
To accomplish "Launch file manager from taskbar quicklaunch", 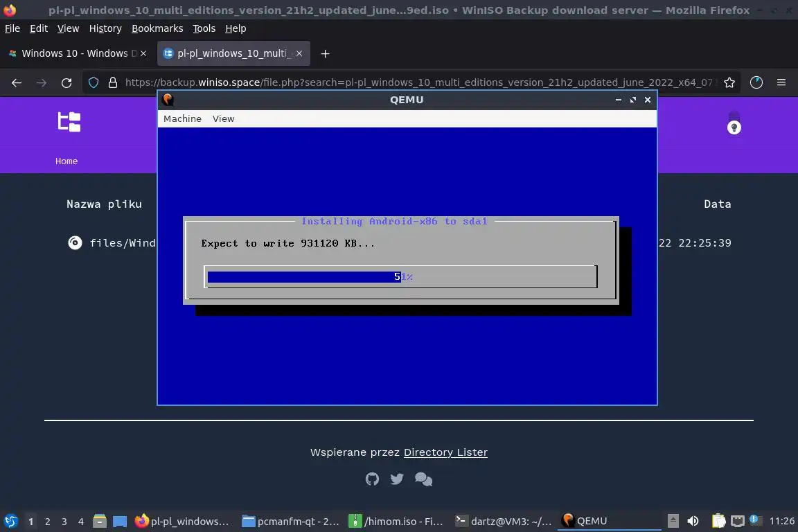I will coord(100,522).
